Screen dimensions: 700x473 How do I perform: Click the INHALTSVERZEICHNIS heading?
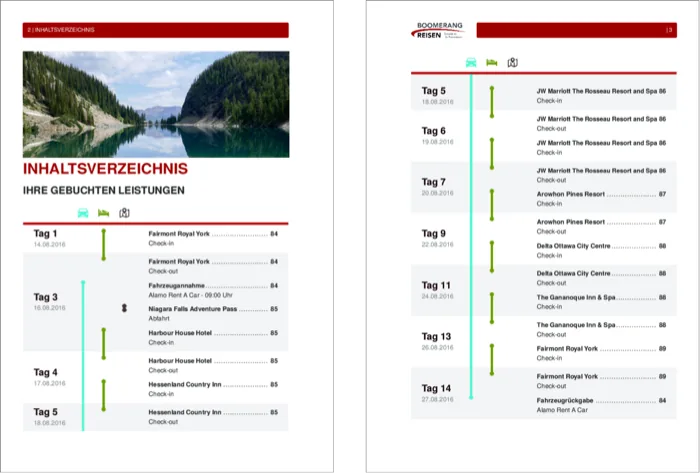(x=89, y=170)
